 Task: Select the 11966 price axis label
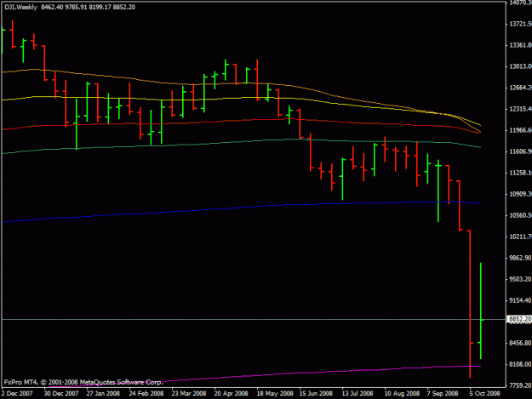coord(520,130)
